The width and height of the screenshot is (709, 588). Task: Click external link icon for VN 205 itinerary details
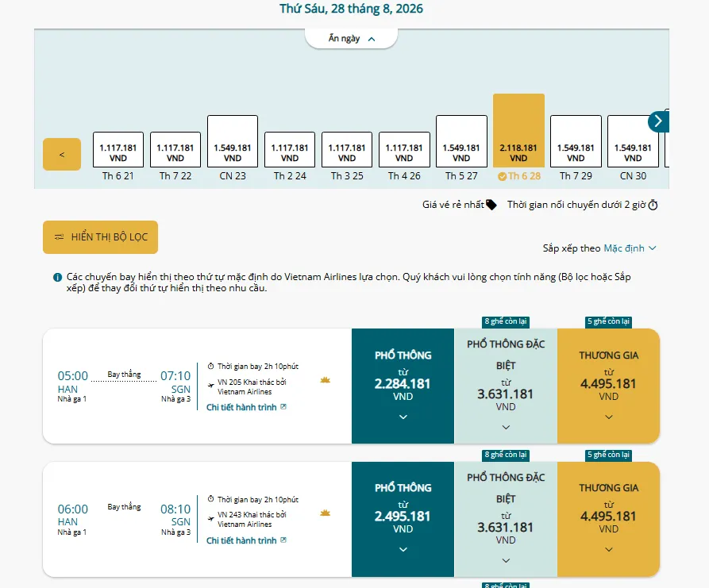tap(283, 407)
